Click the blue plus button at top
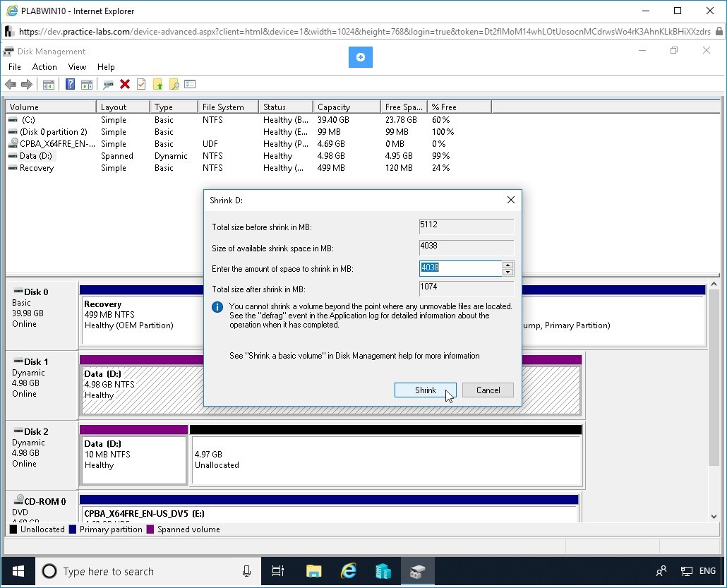This screenshot has height=588, width=727. click(x=360, y=57)
